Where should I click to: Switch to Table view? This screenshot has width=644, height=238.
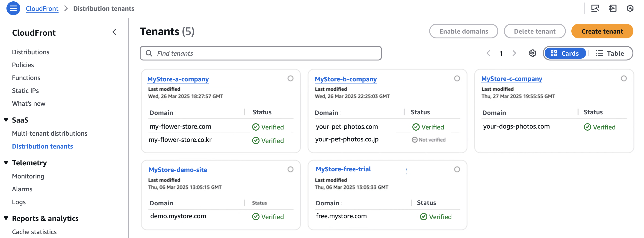610,53
